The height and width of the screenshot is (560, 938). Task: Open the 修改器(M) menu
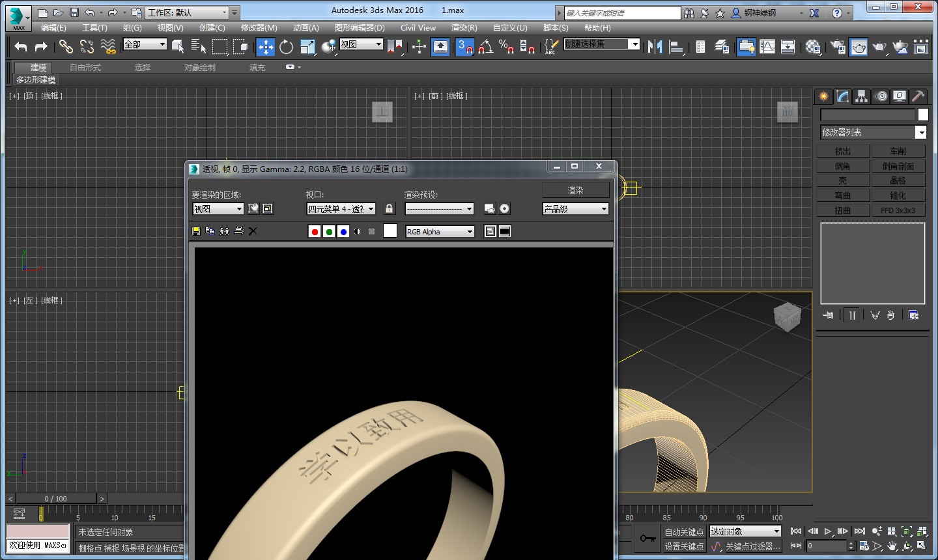[259, 28]
